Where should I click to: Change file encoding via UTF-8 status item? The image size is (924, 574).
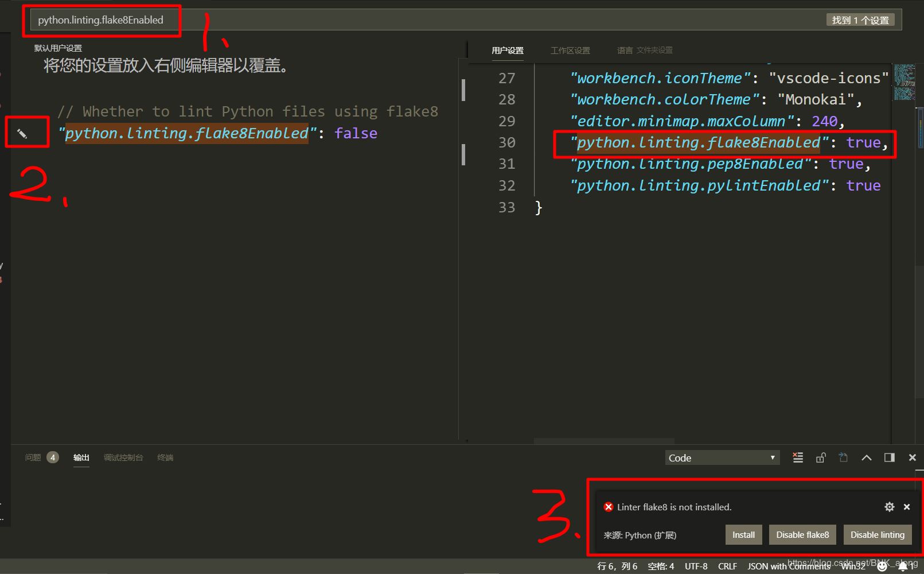click(696, 567)
